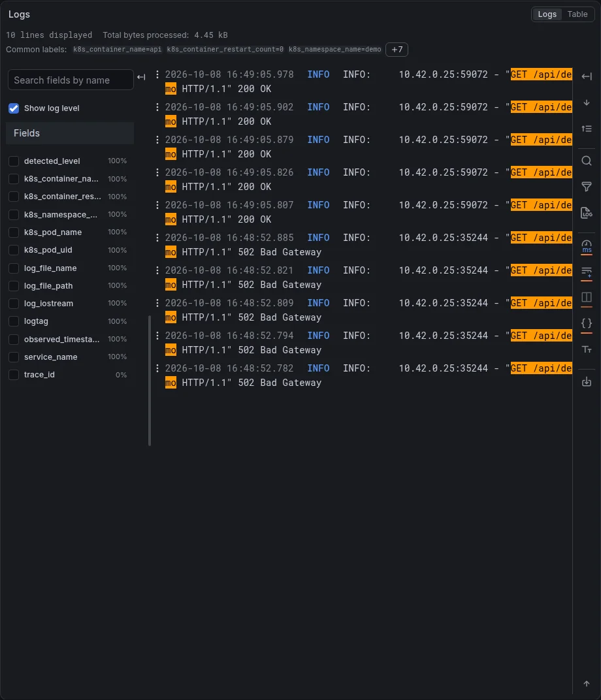Click the Fields section header
601x700 pixels.
[x=70, y=133]
